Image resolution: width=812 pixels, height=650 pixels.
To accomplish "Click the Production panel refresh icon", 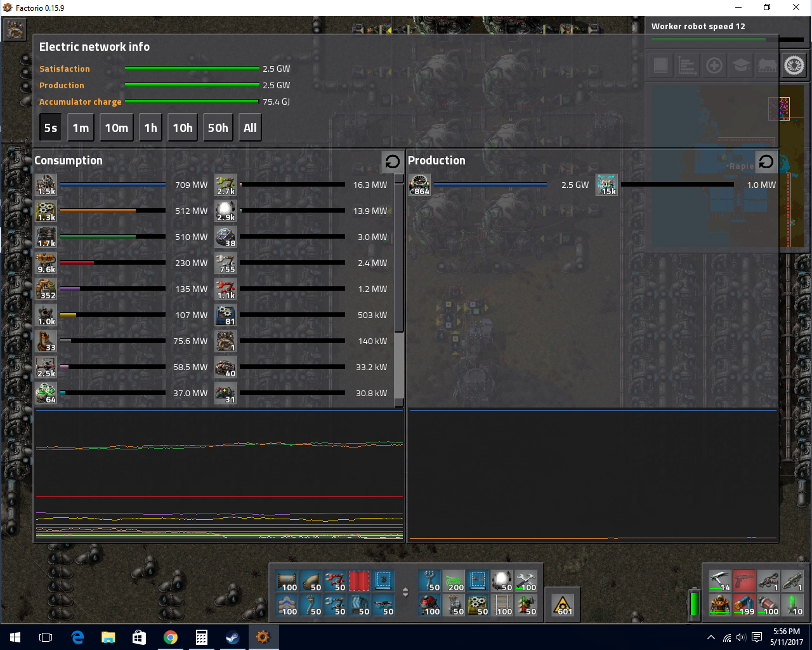I will click(766, 161).
